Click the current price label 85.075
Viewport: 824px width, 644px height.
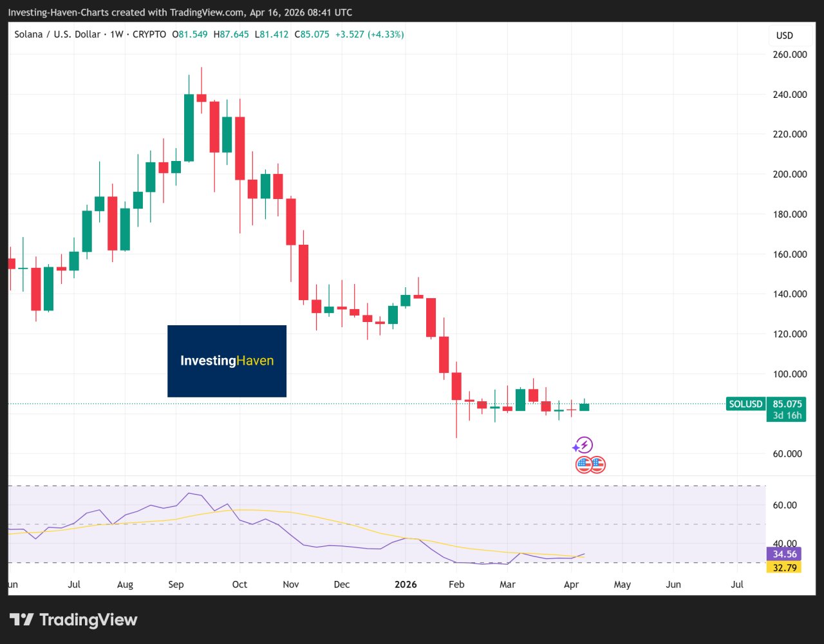point(787,404)
